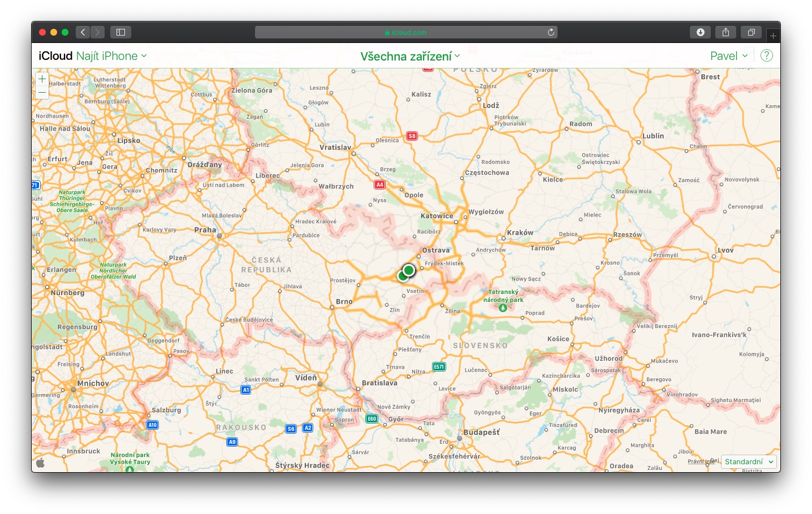Click the Frýdek-Místek town label
This screenshot has width=812, height=514.
(x=444, y=263)
